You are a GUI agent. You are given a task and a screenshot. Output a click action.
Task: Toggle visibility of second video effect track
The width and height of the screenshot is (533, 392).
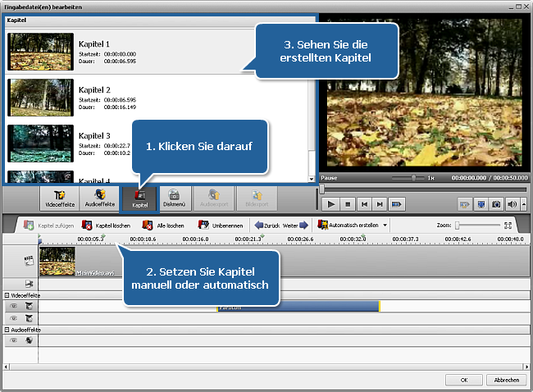coord(14,318)
